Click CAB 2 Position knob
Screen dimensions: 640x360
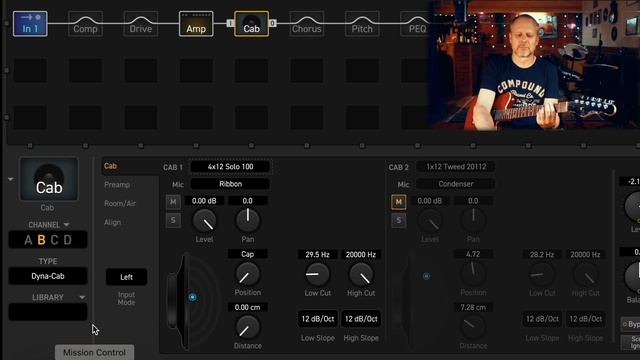pyautogui.click(x=473, y=274)
